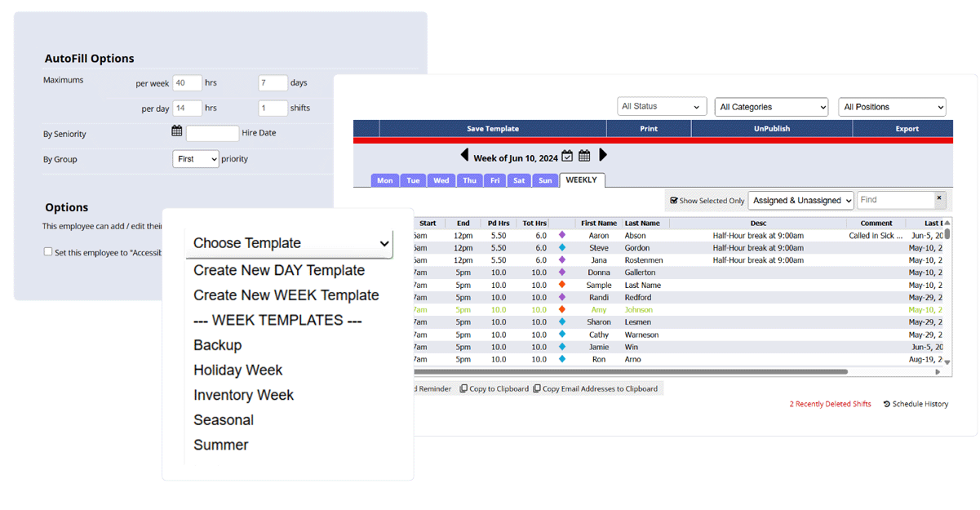Click the month calendar icon beside Jun 10
This screenshot has width=980, height=510.
click(x=585, y=156)
